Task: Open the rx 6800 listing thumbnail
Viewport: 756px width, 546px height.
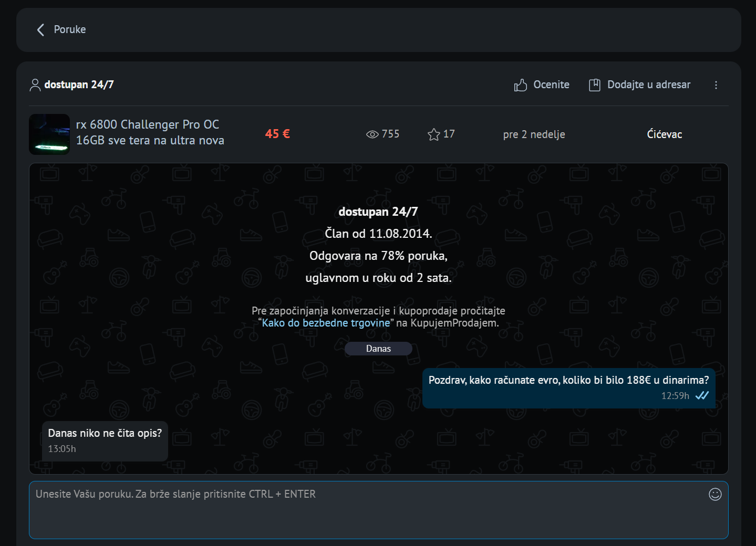Action: [x=49, y=134]
